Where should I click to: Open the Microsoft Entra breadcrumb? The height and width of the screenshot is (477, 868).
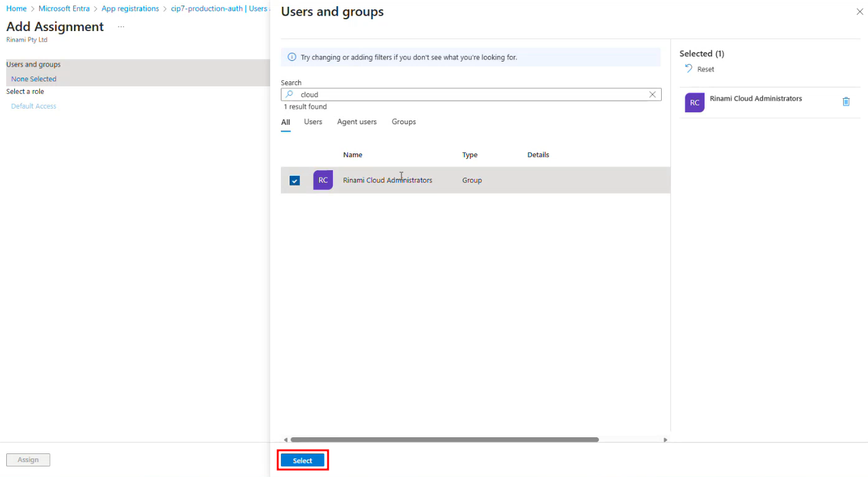click(x=64, y=9)
